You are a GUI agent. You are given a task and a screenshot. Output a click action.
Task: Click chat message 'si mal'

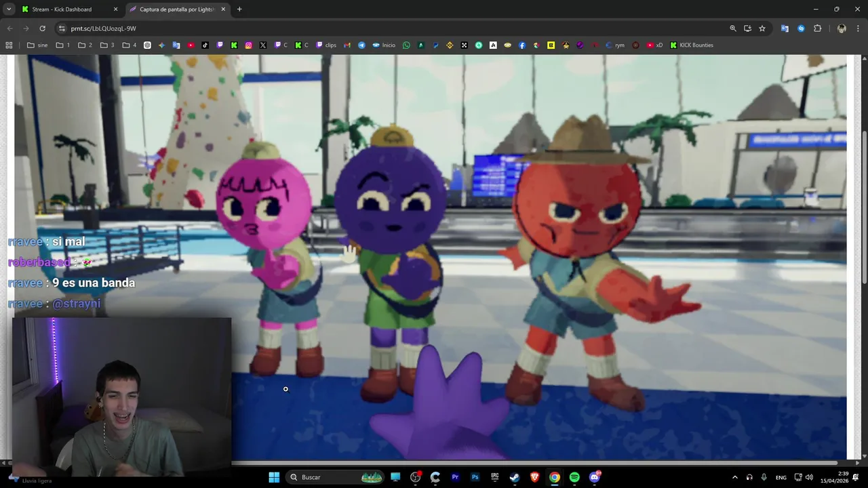coord(68,241)
